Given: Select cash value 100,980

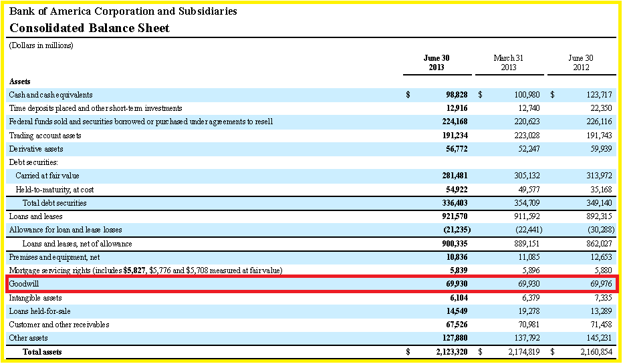Looking at the screenshot, I should (527, 95).
